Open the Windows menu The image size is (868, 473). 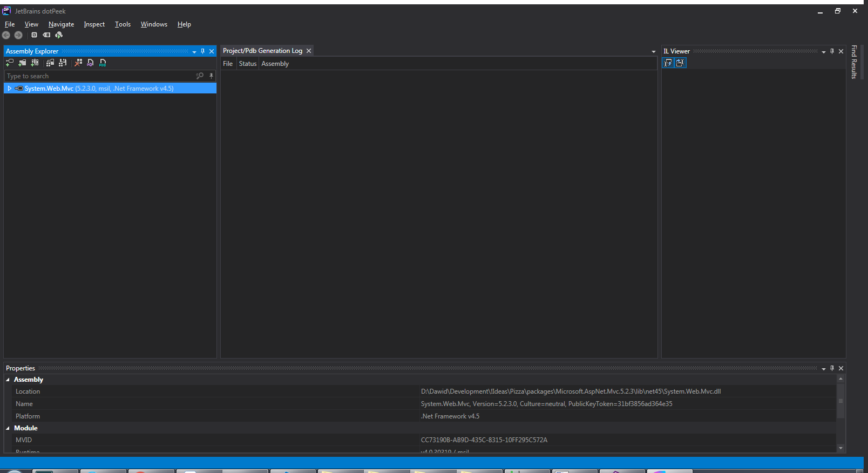[x=154, y=24]
